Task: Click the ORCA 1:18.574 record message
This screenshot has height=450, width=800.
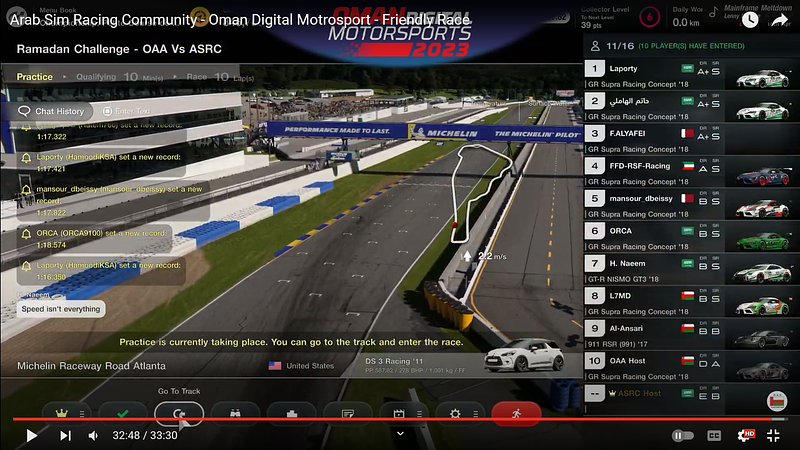Action: (95, 239)
